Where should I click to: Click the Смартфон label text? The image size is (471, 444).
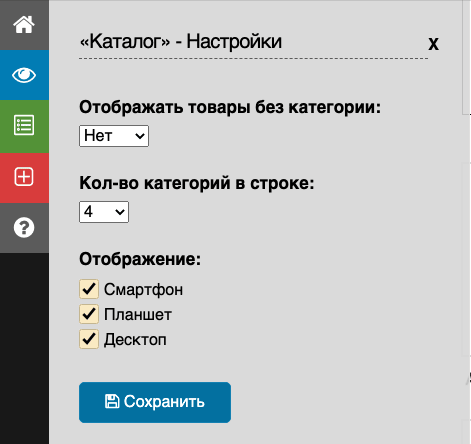(143, 289)
